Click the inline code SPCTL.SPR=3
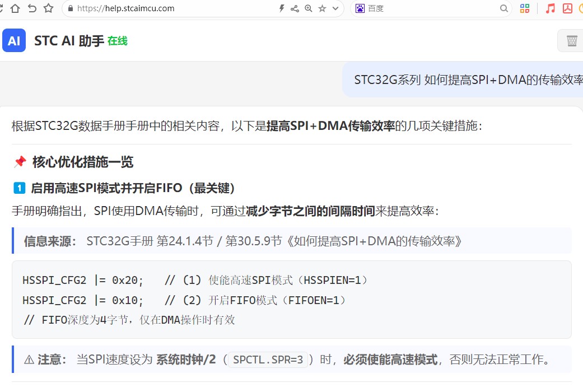The height and width of the screenshot is (392, 583). point(268,360)
